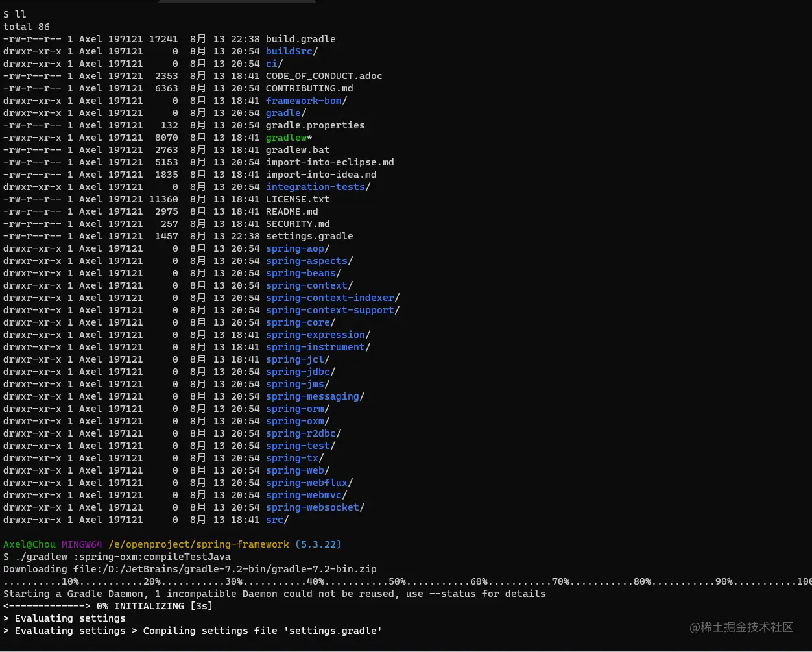
Task: Click the ci/ directory entry
Action: (274, 64)
